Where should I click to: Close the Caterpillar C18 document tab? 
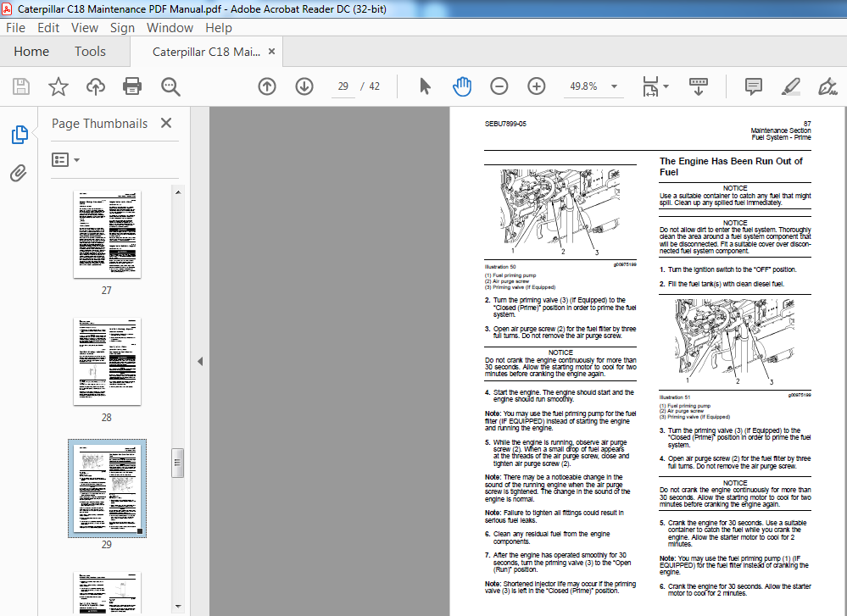(x=271, y=52)
